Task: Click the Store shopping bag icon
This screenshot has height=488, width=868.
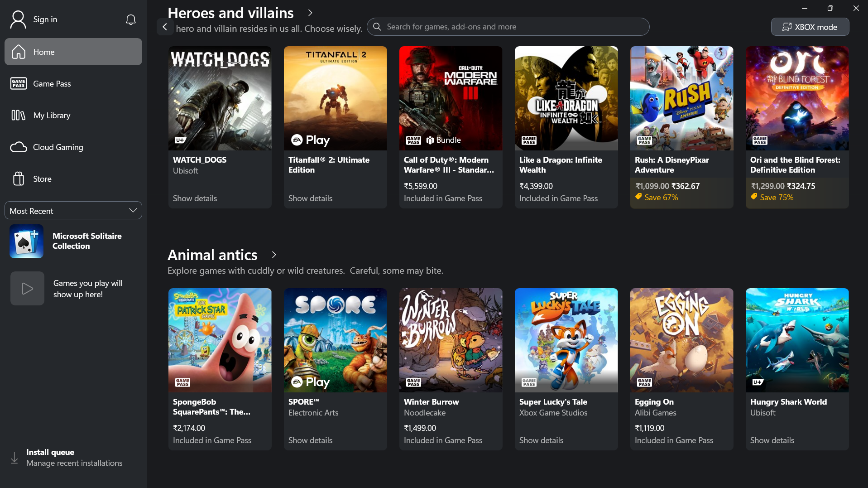Action: pos(19,179)
